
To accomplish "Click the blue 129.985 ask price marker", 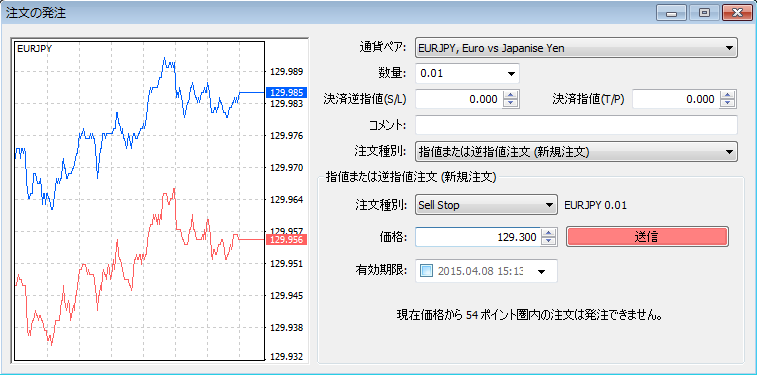I will (287, 93).
